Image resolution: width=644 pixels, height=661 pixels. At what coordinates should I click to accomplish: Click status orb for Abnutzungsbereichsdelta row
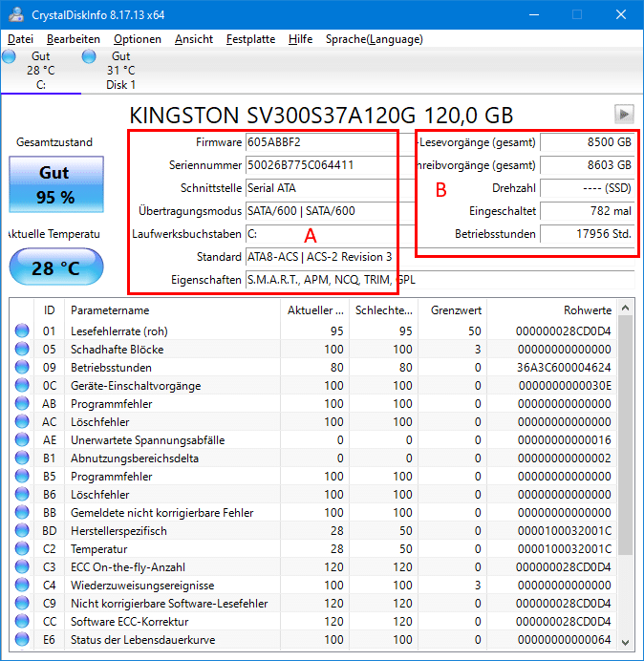[22, 458]
